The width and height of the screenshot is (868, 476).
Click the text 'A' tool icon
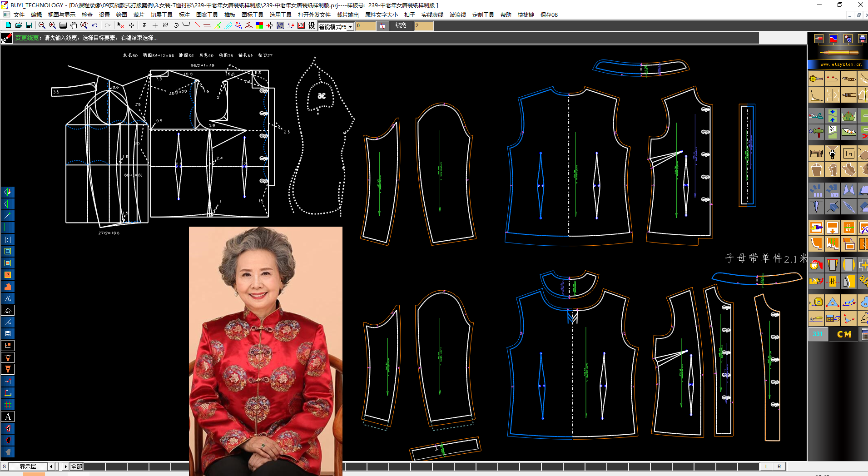(8, 416)
